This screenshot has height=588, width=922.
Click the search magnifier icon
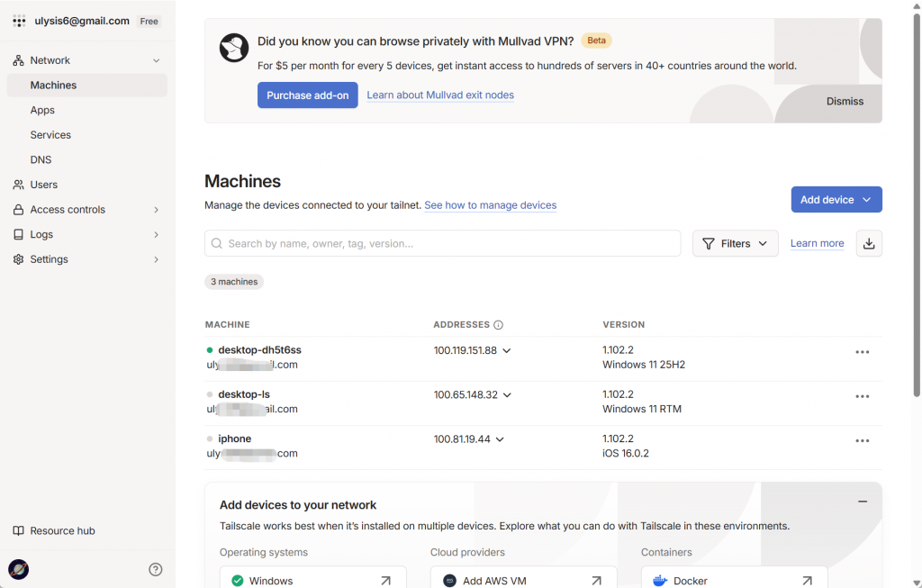[216, 243]
